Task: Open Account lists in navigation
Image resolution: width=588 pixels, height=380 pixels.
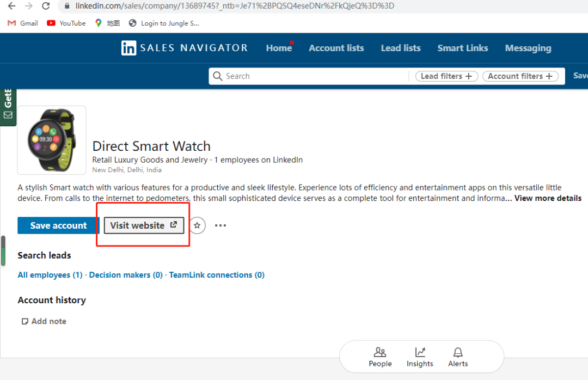Action: click(x=336, y=48)
